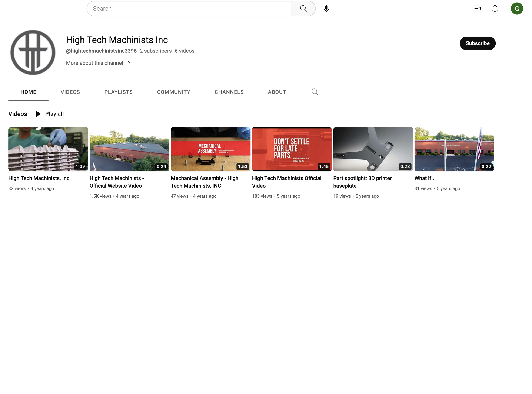Open the Mechanical Assembly video thumbnail
The image size is (532, 394).
(210, 149)
